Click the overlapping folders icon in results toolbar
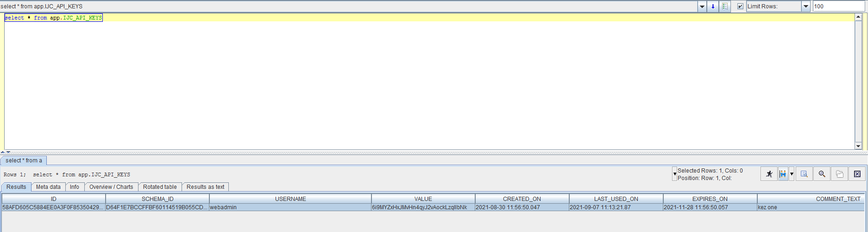This screenshot has width=868, height=232. 839,174
